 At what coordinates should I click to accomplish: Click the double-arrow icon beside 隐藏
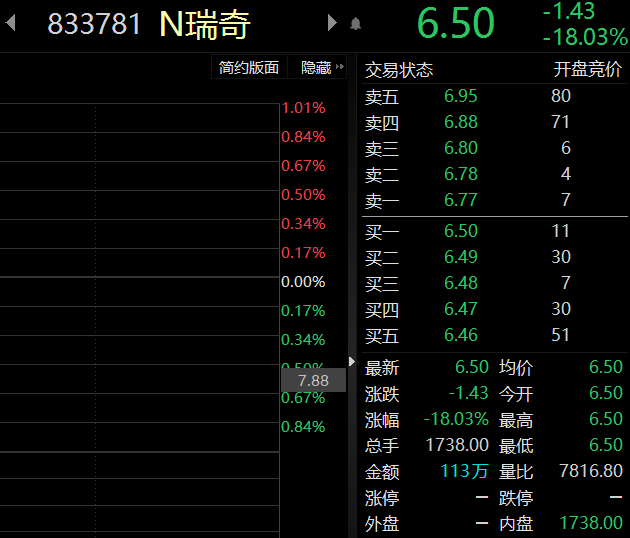click(x=340, y=68)
